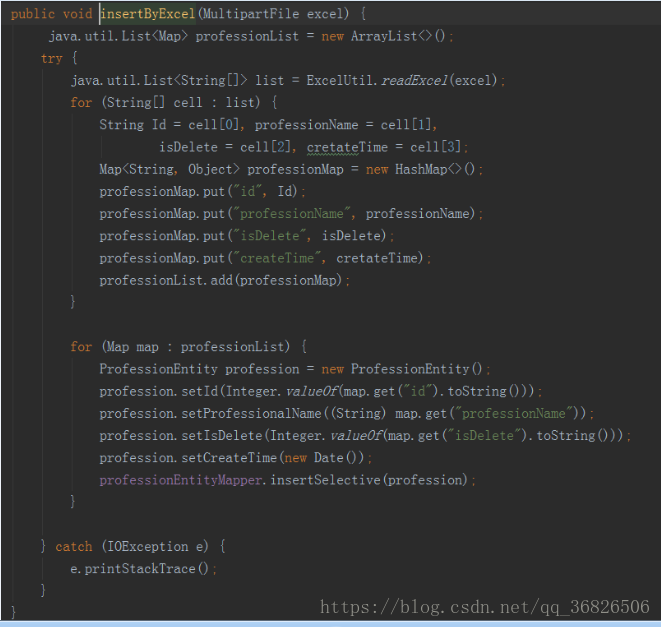Click "professionName" string in professionMap.put
Screen dimensions: 661x627
[x=292, y=214]
